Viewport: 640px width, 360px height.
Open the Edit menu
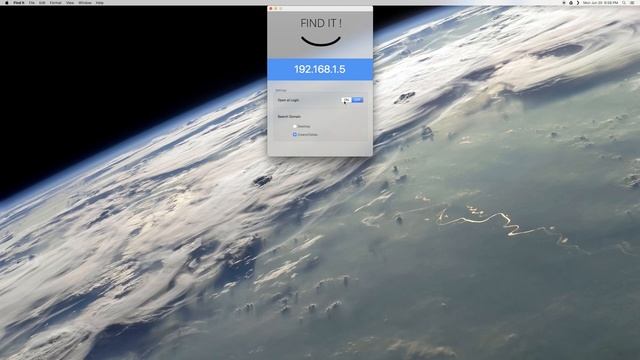pos(42,2)
